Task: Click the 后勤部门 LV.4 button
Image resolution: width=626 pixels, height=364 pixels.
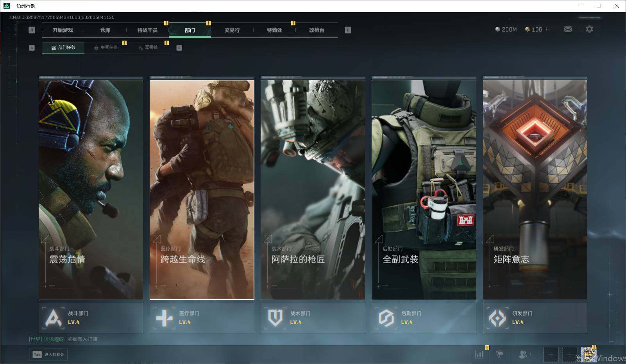Action: (424, 318)
